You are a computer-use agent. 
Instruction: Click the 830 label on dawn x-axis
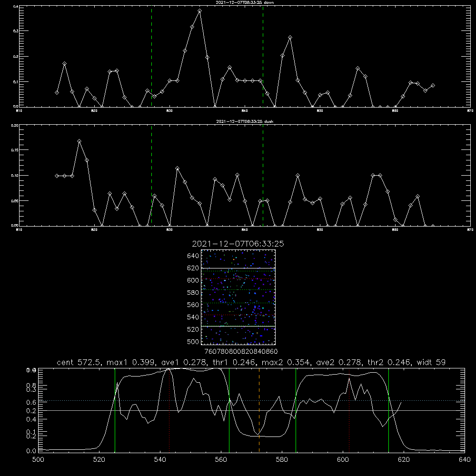click(169, 111)
